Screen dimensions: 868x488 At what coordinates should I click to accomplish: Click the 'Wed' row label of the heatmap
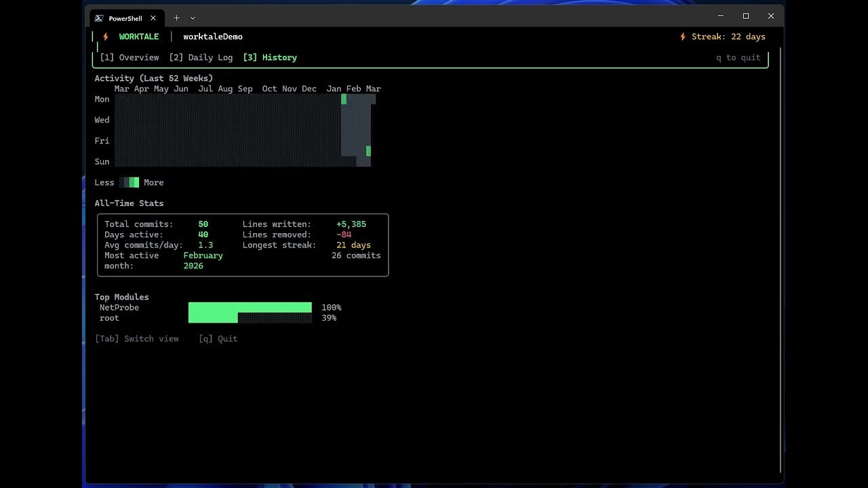click(102, 120)
